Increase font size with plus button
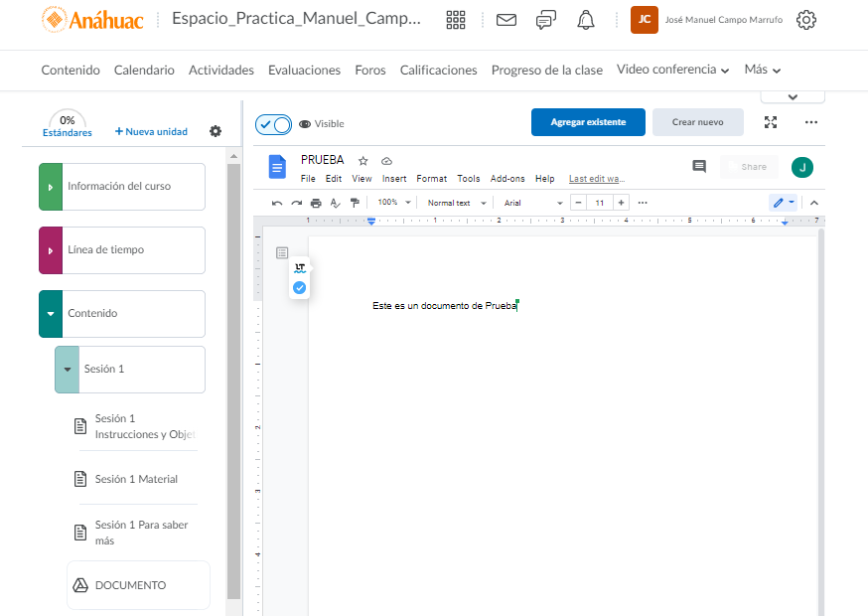 coord(622,203)
